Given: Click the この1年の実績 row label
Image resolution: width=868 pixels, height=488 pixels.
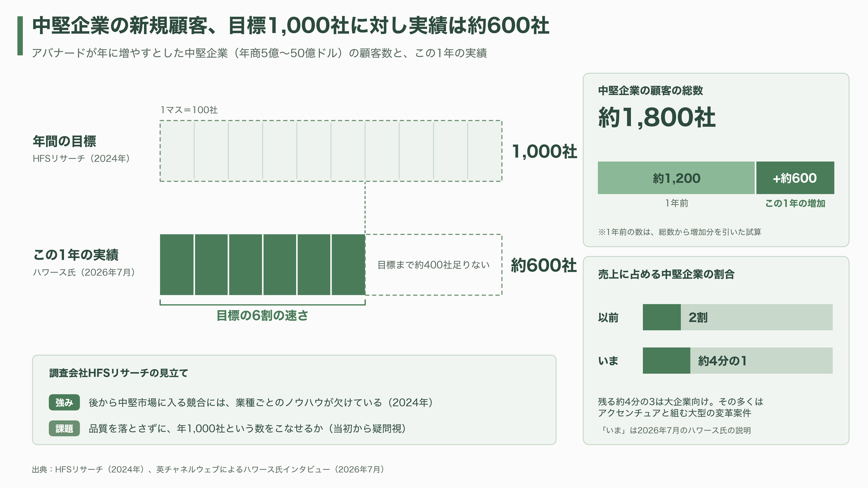Looking at the screenshot, I should click(x=76, y=255).
